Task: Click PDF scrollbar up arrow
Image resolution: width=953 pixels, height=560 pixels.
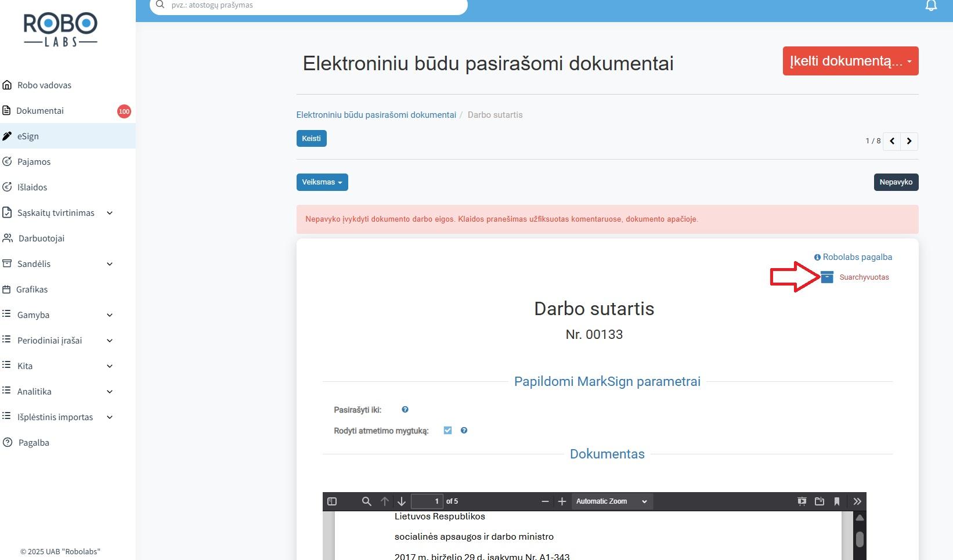Action: point(860,518)
